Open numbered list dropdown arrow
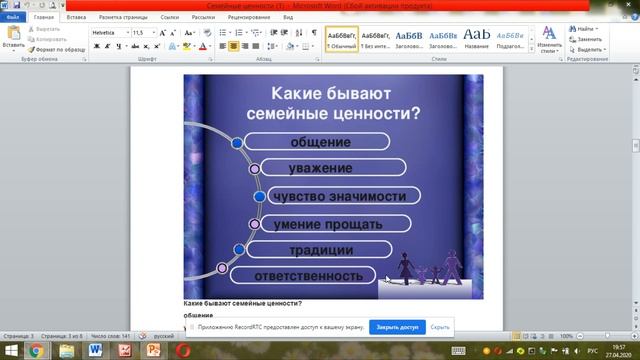640x360 pixels. (246, 33)
